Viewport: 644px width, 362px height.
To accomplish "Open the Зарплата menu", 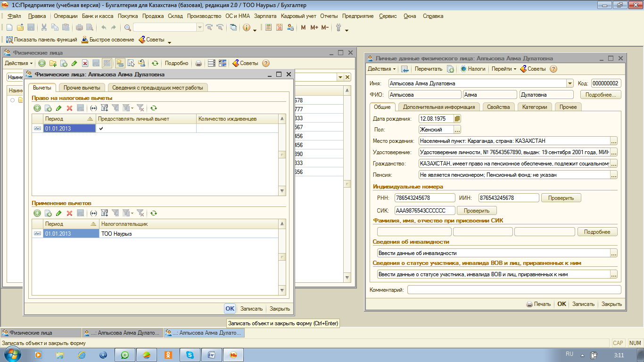I will pos(265,16).
